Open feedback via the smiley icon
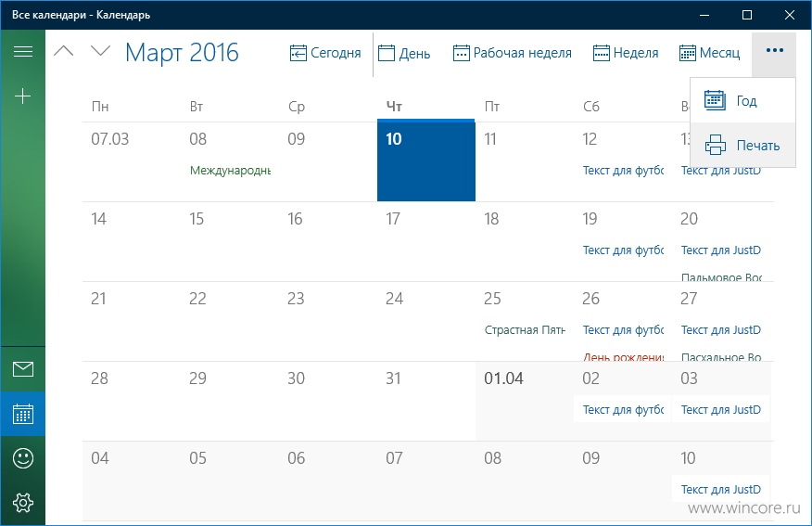The width and height of the screenshot is (812, 526). tap(23, 458)
